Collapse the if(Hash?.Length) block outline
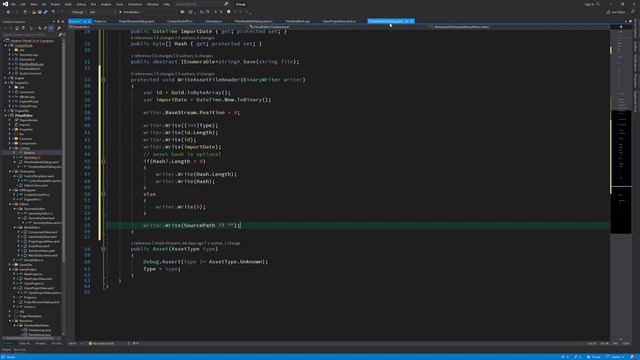 pos(103,161)
